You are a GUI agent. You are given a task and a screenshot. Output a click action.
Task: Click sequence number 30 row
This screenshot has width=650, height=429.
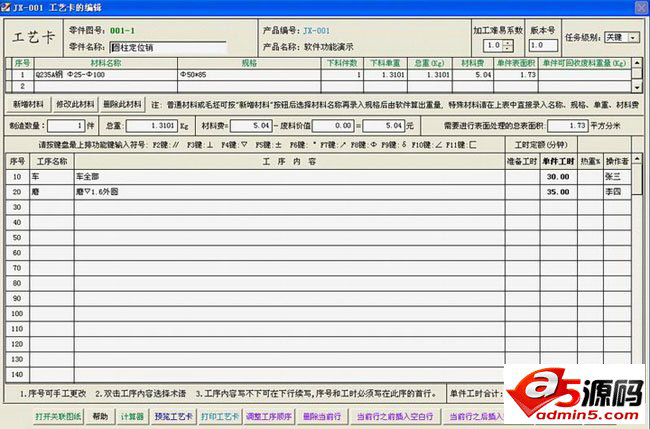17,207
